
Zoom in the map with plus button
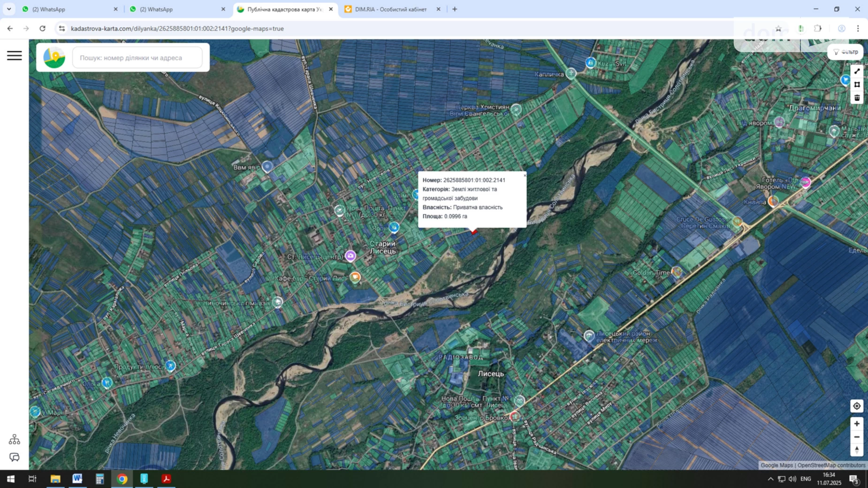tap(856, 424)
